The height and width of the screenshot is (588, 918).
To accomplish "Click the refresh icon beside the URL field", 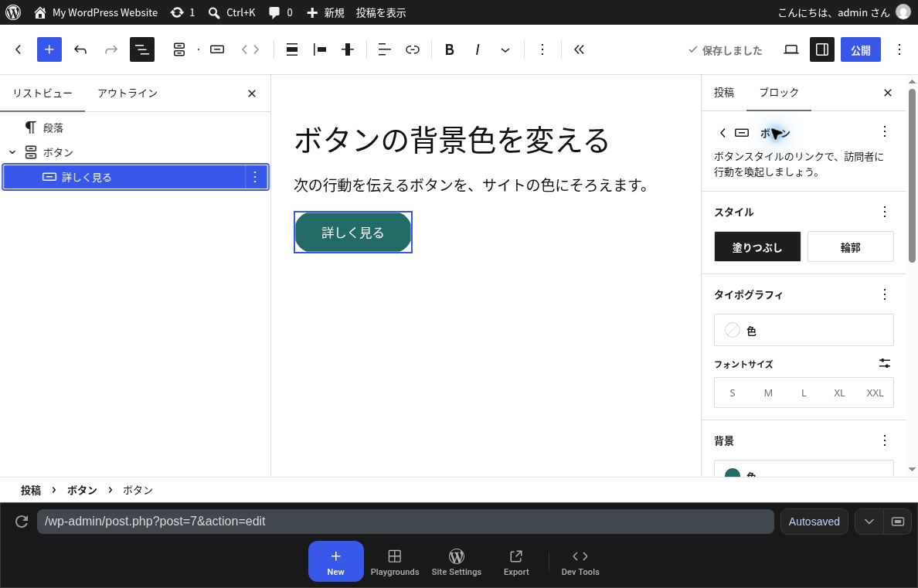I will click(x=22, y=522).
